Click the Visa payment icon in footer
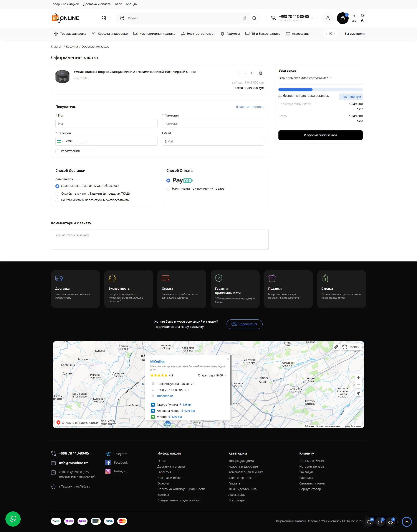This screenshot has width=417, height=532. [x=109, y=521]
